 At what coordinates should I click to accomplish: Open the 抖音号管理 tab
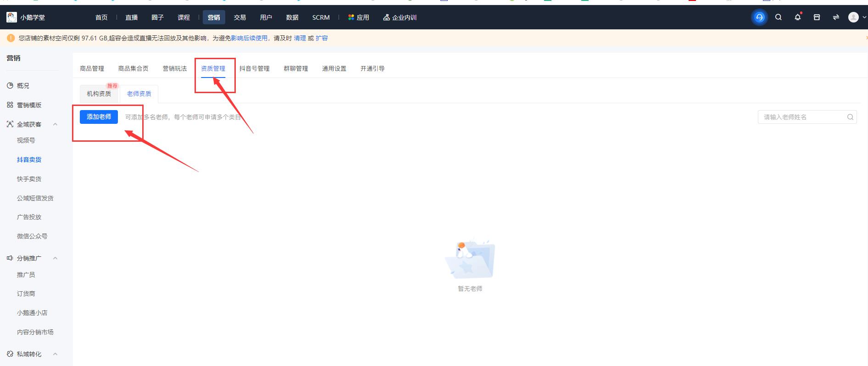tap(254, 68)
